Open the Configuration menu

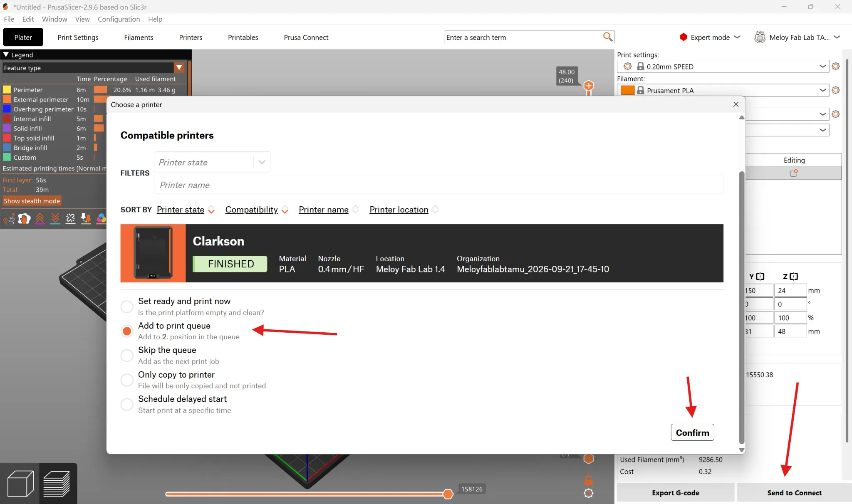[x=119, y=19]
